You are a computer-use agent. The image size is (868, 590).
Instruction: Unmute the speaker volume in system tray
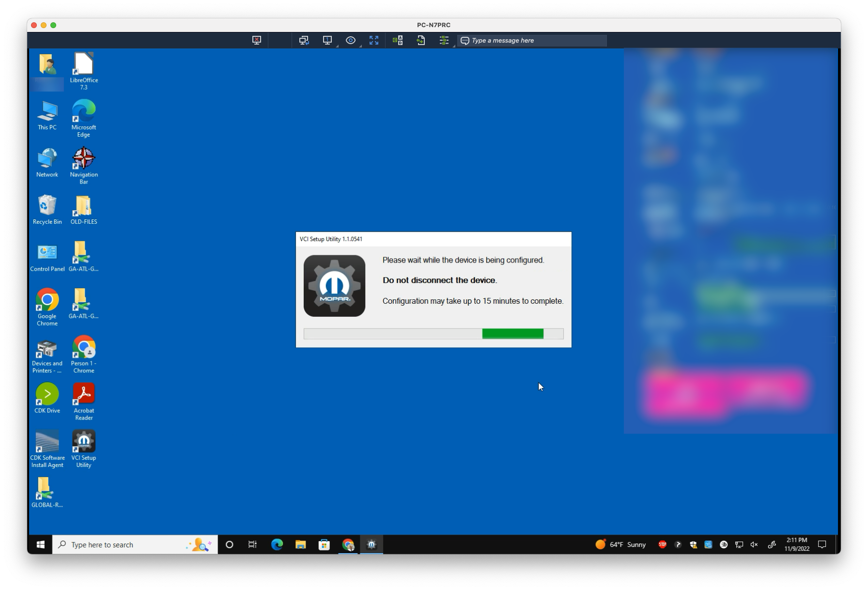754,544
